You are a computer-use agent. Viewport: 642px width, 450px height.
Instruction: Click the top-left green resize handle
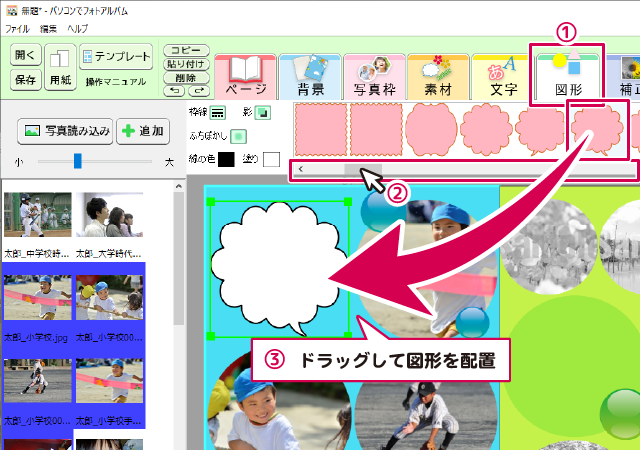[x=211, y=201]
